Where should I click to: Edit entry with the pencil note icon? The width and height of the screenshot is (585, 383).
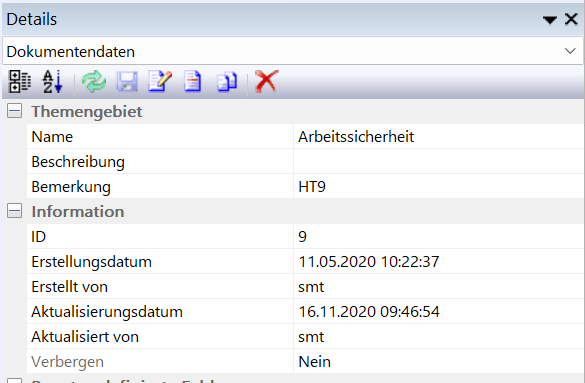[160, 81]
